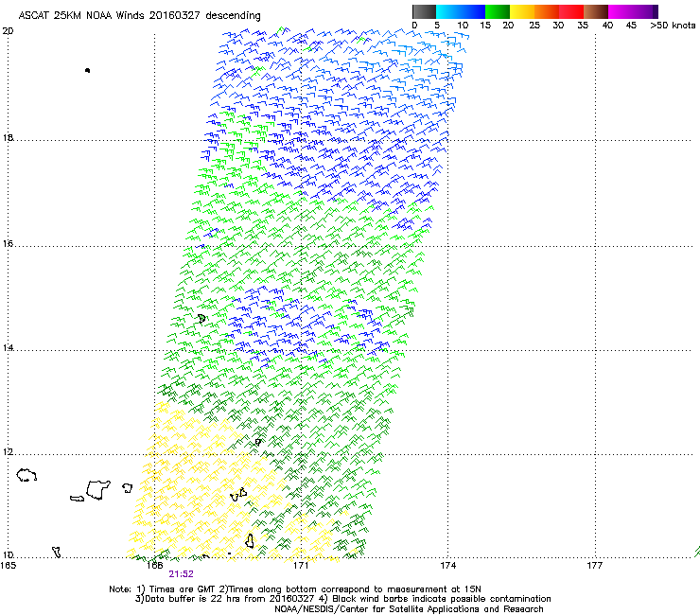Image resolution: width=700 pixels, height=615 pixels.
Task: Select the '168' longitude axis label
Action: [154, 566]
